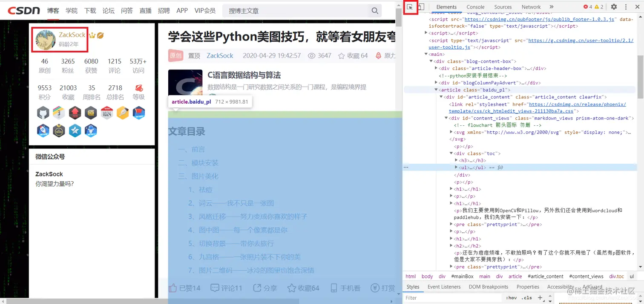Open DevTools settings gear
The width and height of the screenshot is (644, 304).
click(x=614, y=7)
